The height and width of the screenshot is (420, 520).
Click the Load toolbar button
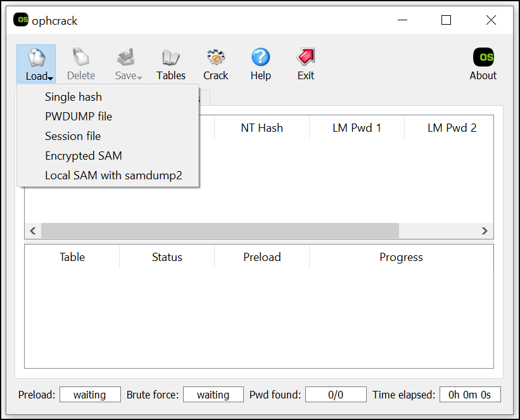tap(36, 64)
